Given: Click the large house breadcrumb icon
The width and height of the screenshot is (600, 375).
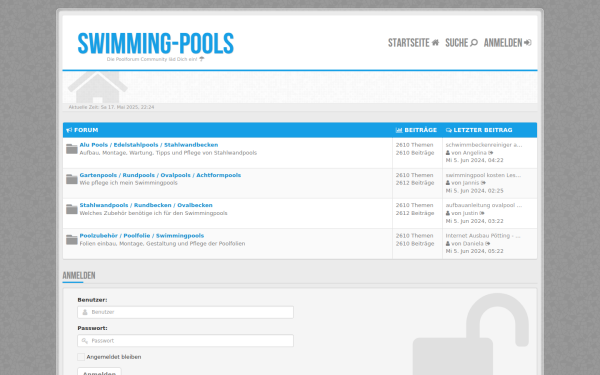Looking at the screenshot, I should coord(98,87).
